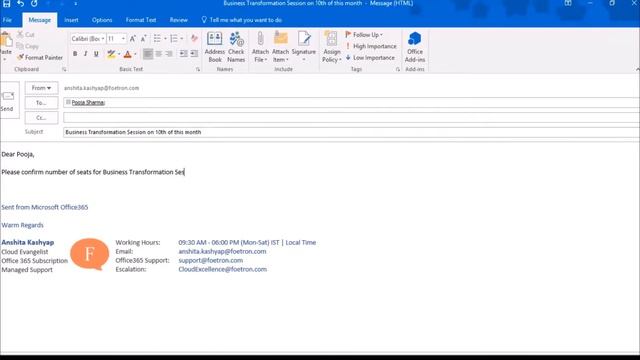Click the Warm Regards text

click(x=22, y=225)
